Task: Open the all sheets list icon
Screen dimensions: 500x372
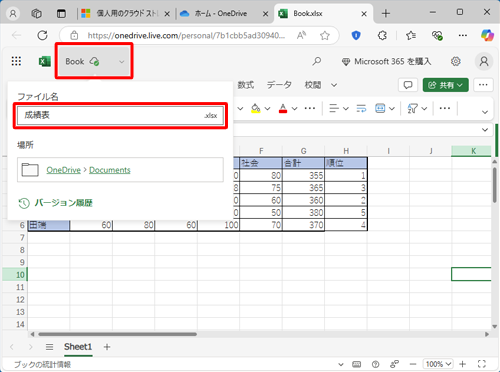Action: (x=49, y=347)
